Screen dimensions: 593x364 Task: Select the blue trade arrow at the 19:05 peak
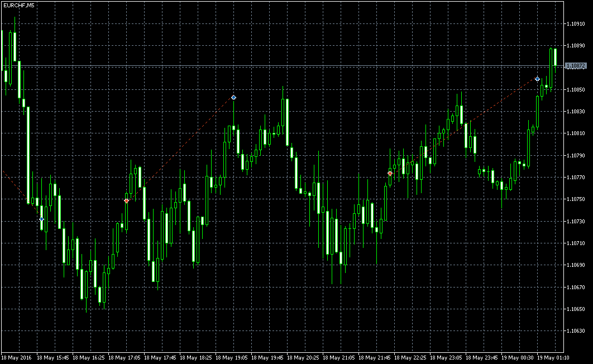234,98
